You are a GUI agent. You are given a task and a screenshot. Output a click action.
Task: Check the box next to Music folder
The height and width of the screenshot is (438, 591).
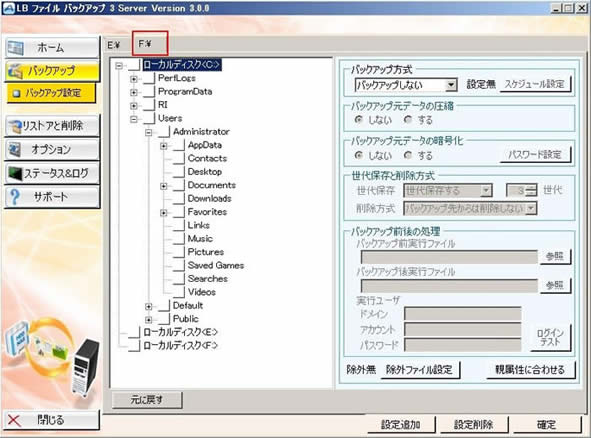(179, 239)
